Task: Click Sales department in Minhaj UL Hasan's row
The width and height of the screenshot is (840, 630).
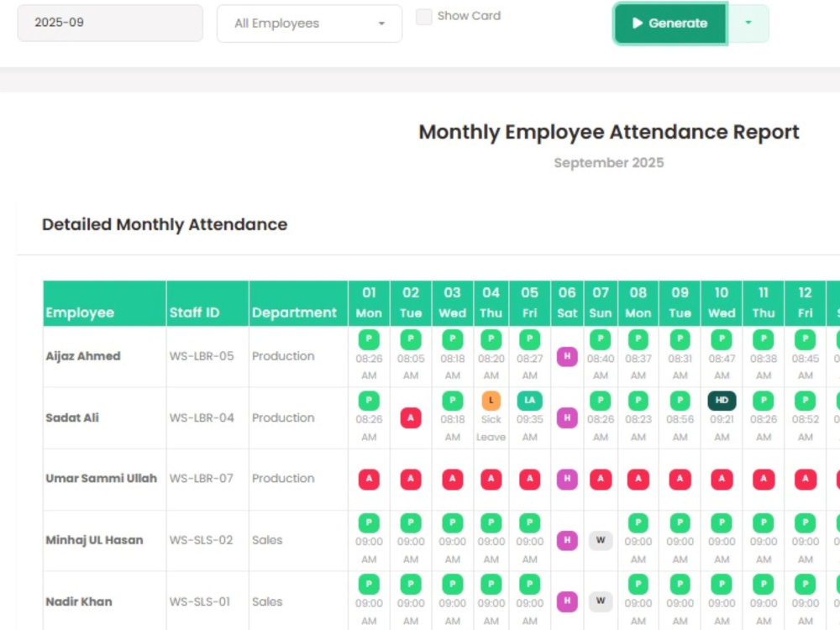Action: click(x=267, y=540)
